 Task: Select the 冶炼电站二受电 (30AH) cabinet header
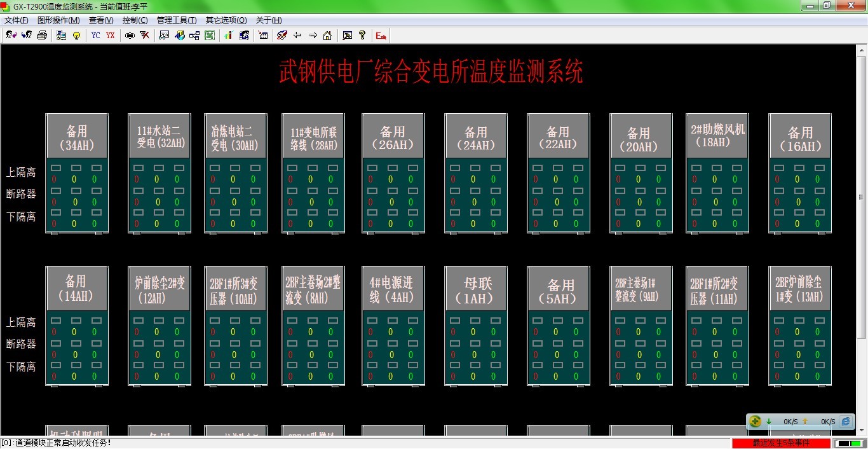tap(236, 136)
